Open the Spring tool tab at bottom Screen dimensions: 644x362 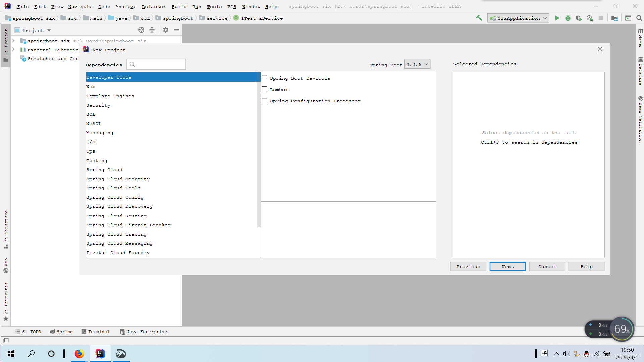[61, 332]
